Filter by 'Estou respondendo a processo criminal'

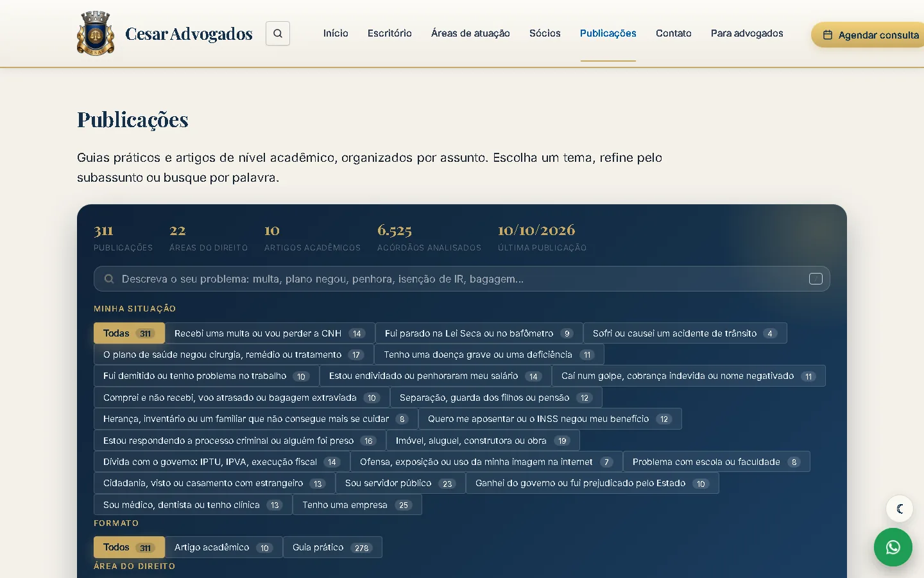pos(240,441)
